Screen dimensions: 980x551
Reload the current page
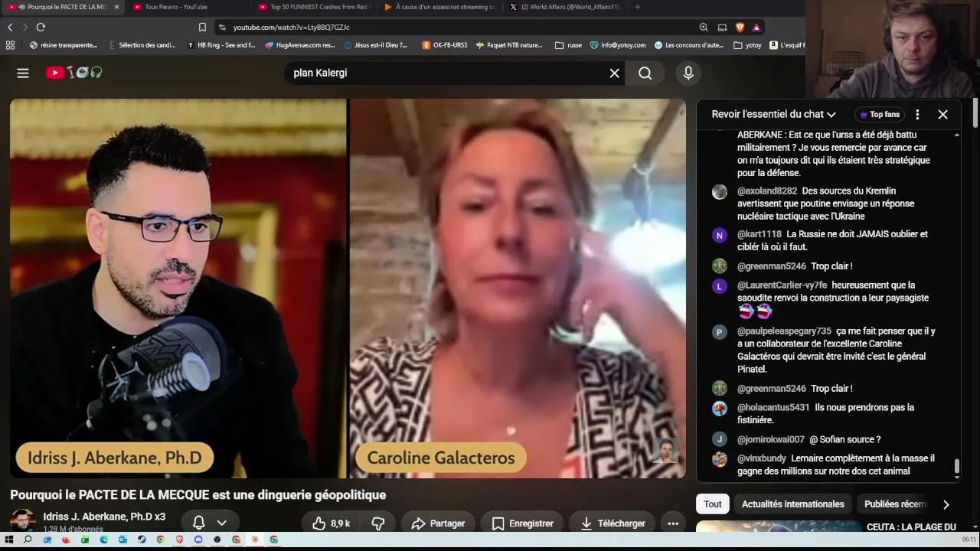tap(41, 28)
